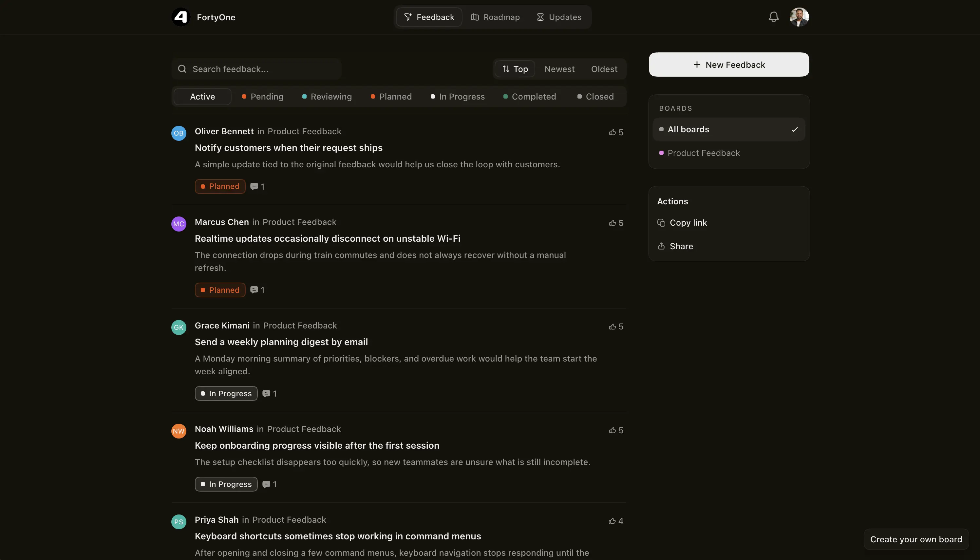The height and width of the screenshot is (560, 980).
Task: Click the Copy link icon
Action: pyautogui.click(x=661, y=223)
